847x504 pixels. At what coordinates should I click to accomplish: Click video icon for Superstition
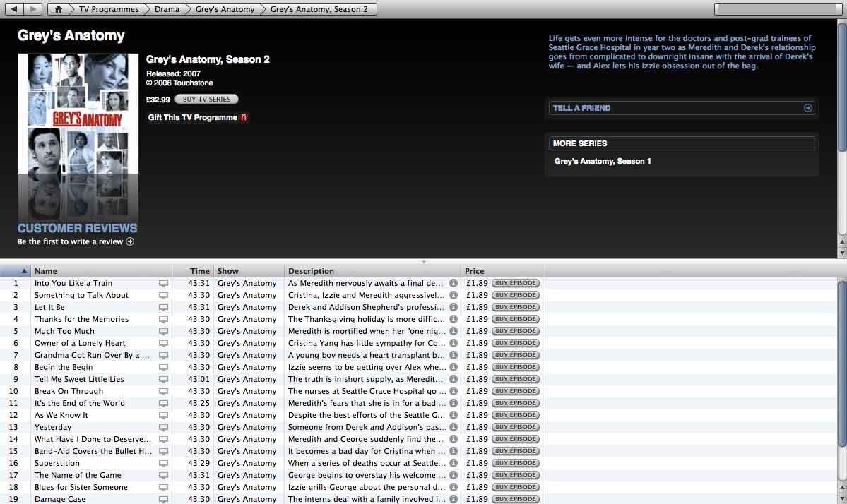tap(163, 464)
